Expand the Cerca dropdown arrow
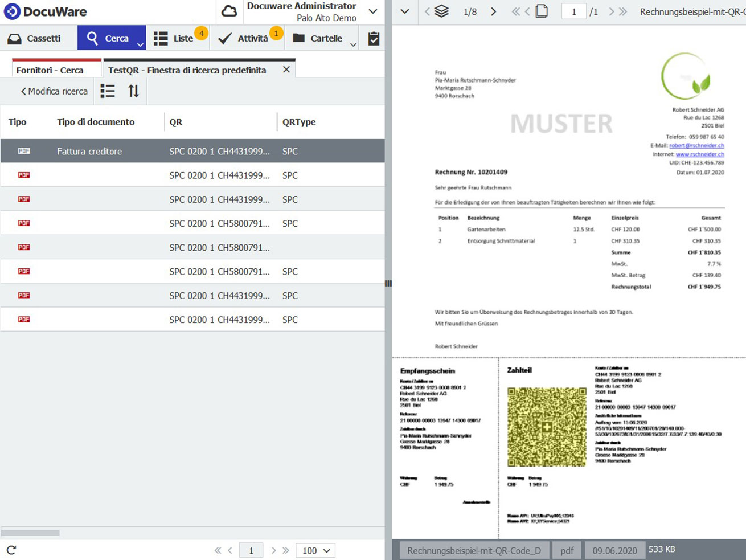 click(x=140, y=44)
